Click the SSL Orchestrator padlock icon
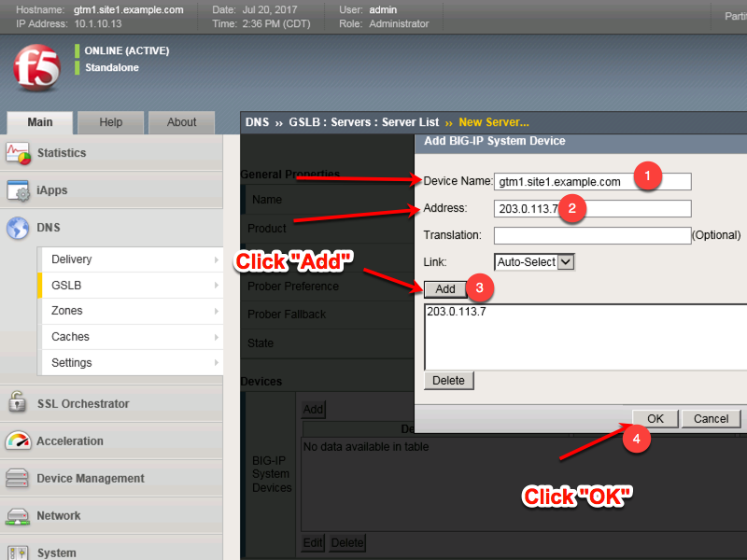This screenshot has width=747, height=560. (18, 402)
